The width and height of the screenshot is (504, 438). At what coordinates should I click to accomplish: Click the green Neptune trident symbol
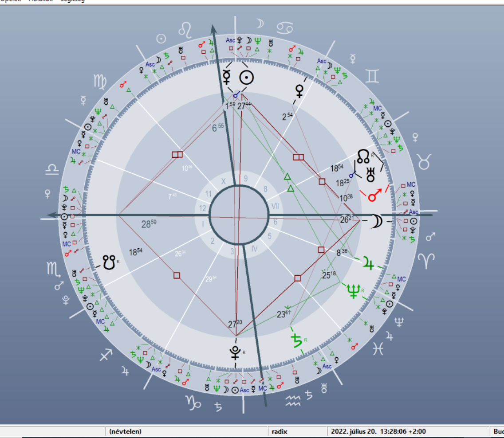coord(354,291)
